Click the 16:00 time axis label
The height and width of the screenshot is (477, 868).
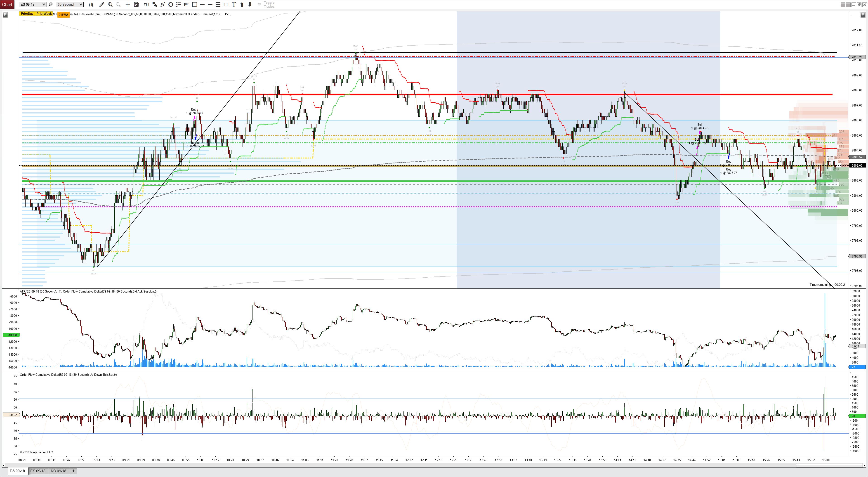826,460
